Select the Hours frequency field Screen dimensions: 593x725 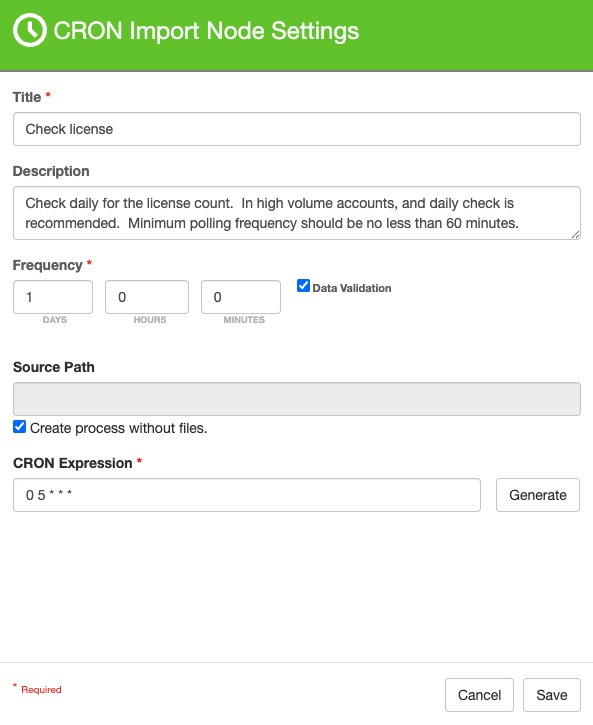147,297
